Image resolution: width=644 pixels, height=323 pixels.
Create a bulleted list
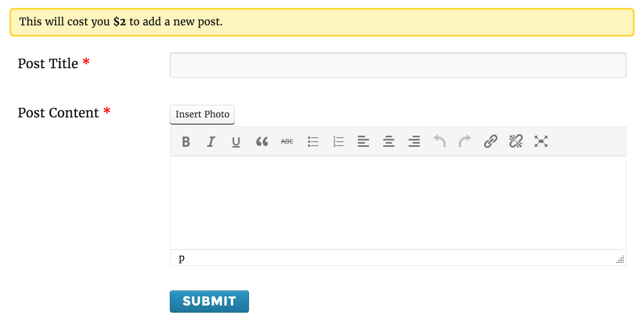click(313, 142)
